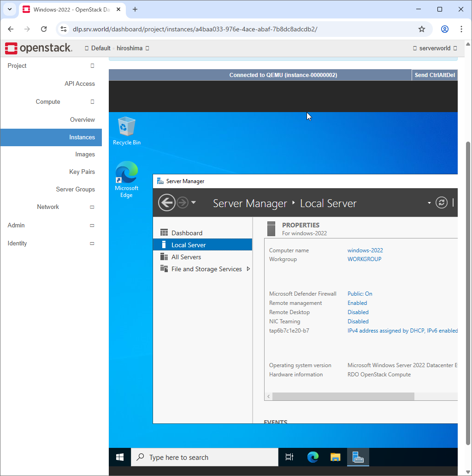Open Edge from the guest taskbar
This screenshot has height=476, width=472.
pos(313,457)
